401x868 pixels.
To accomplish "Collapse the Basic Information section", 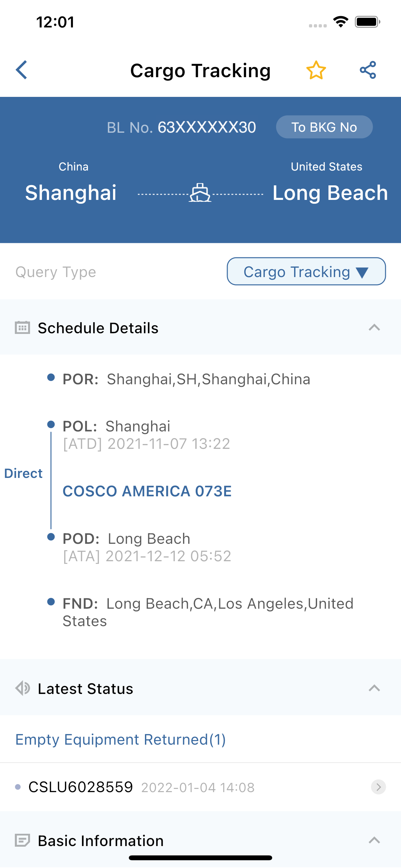I will pyautogui.click(x=374, y=840).
